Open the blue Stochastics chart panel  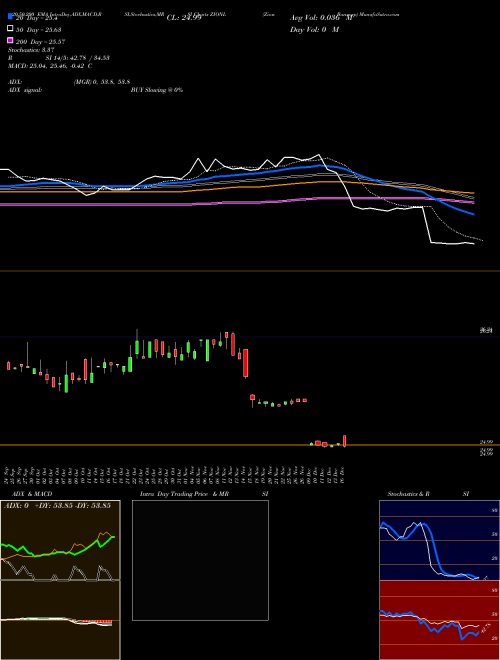439,540
